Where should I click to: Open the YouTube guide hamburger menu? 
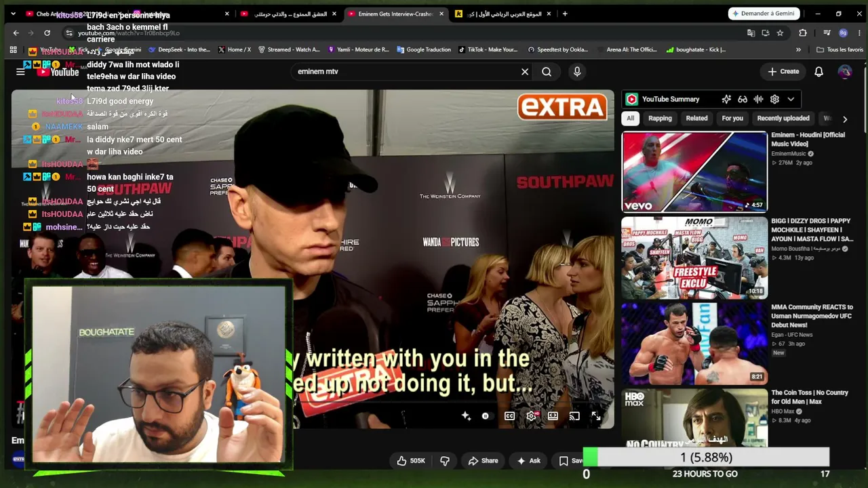[x=20, y=71]
